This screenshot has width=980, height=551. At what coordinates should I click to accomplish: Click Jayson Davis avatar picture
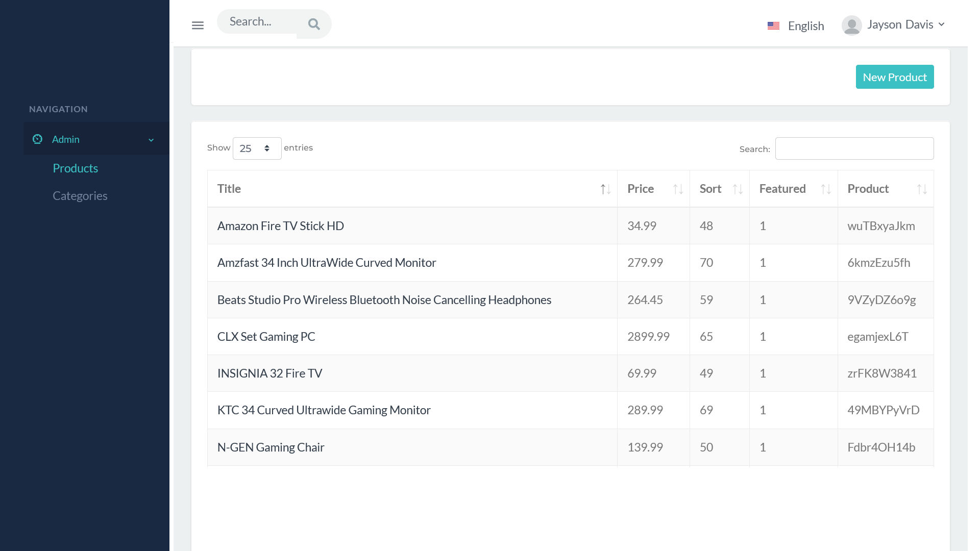[x=851, y=25]
